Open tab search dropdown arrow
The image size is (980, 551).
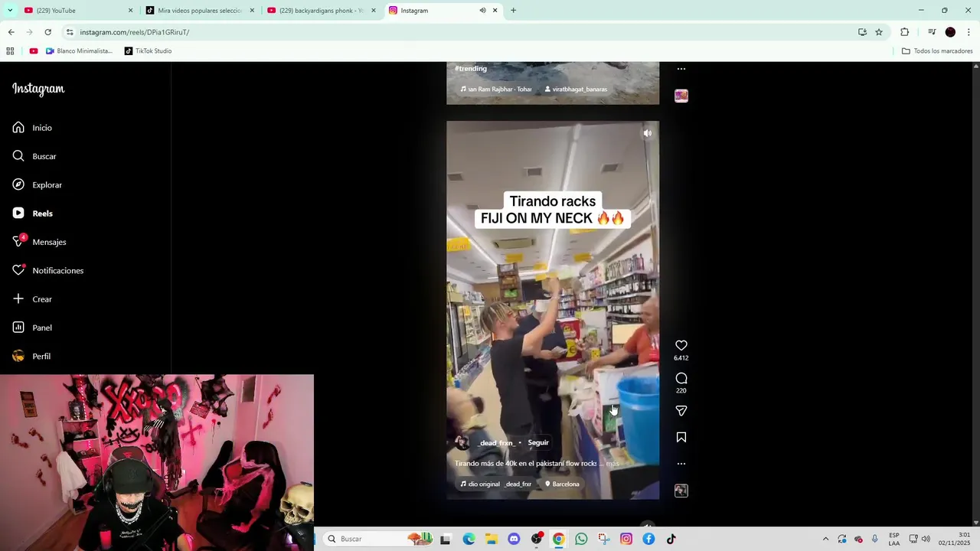10,11
